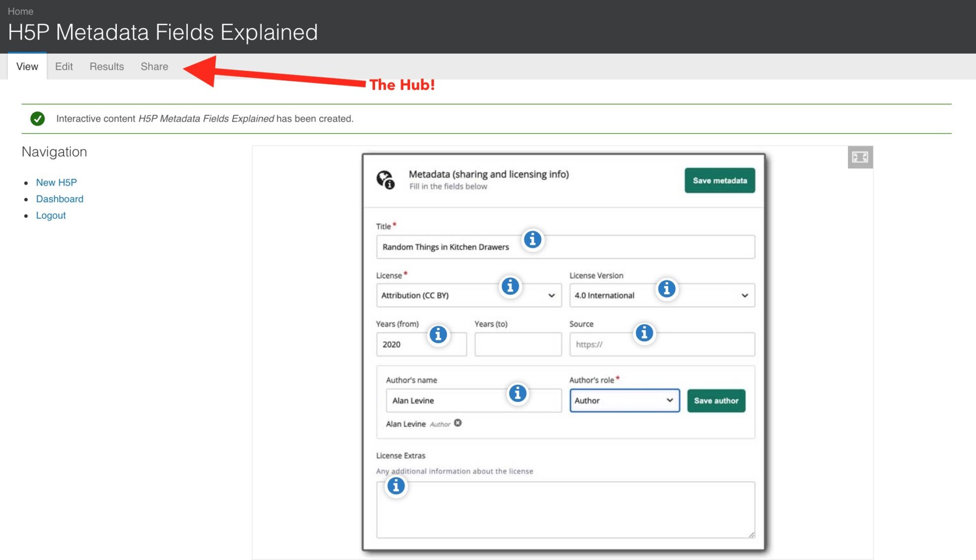Click Save metadata button
976x560 pixels.
(720, 179)
